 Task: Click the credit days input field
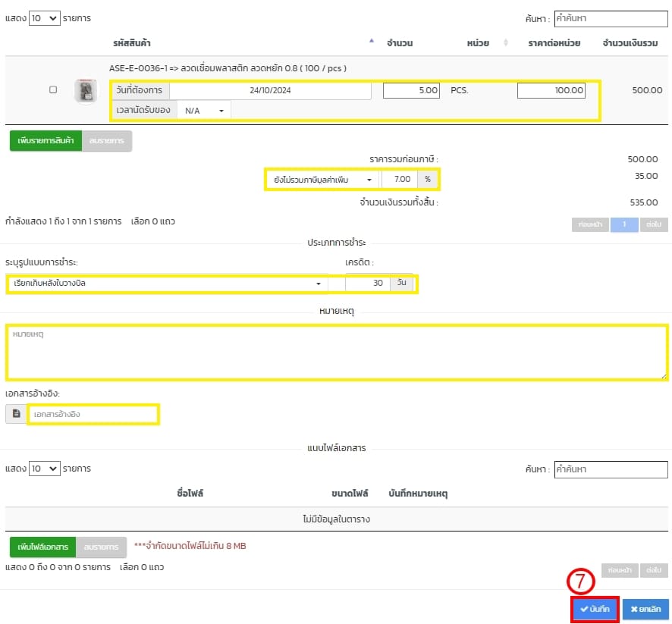[x=367, y=284]
